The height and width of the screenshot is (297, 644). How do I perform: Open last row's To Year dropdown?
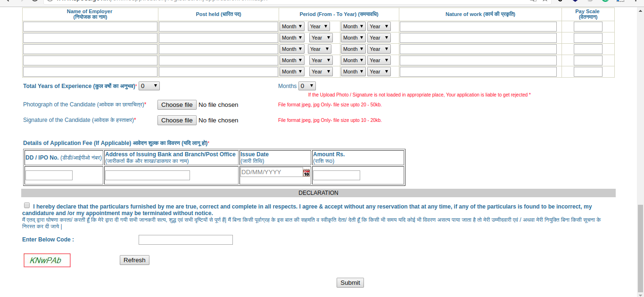coord(379,72)
